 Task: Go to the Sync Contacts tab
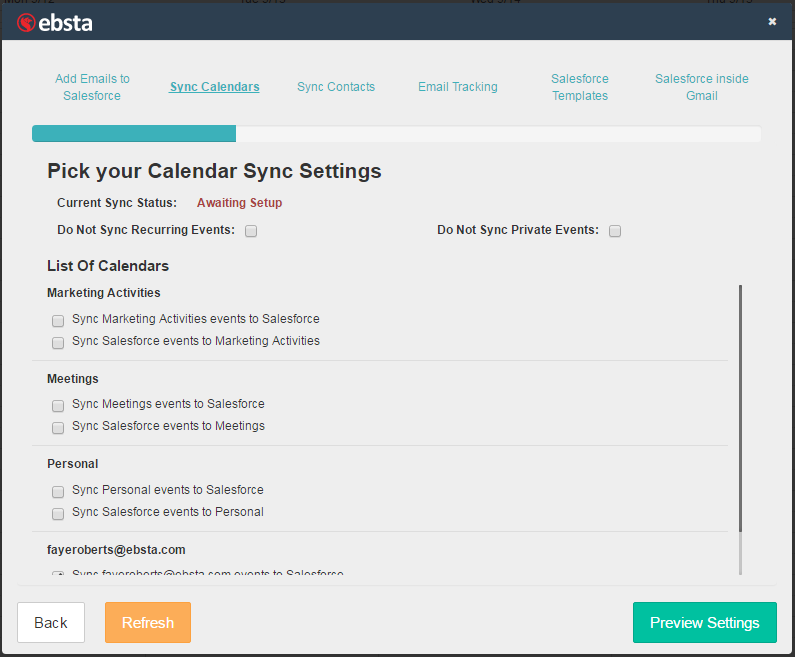[336, 87]
